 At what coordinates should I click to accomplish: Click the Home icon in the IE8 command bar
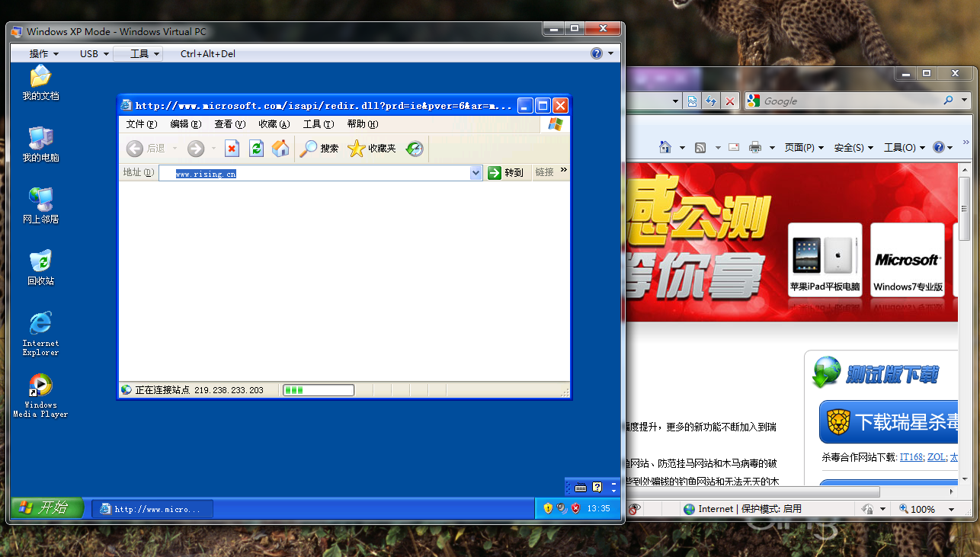tap(665, 147)
